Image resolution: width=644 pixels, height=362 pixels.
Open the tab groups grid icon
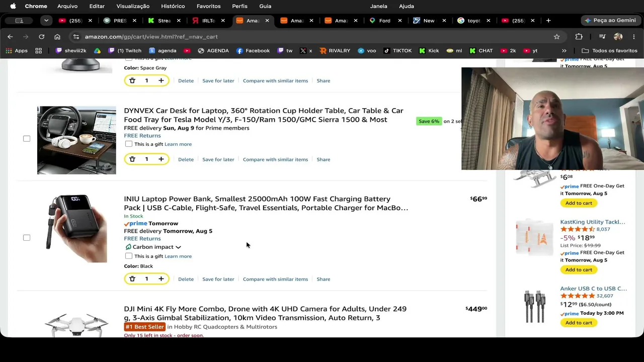click(x=38, y=51)
